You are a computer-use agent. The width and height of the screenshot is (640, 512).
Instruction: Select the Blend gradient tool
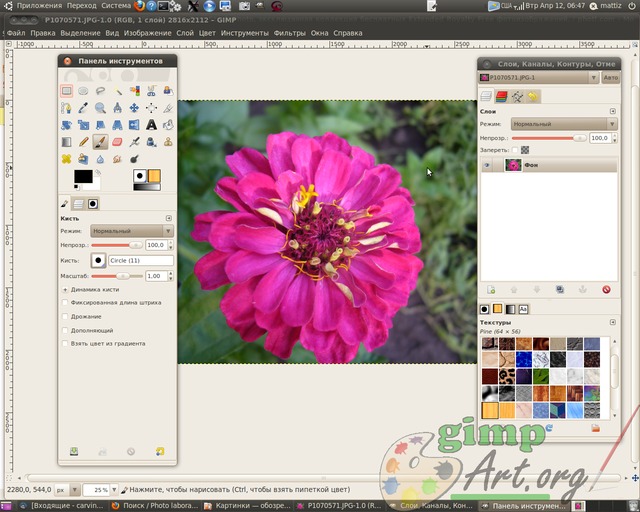click(67, 142)
